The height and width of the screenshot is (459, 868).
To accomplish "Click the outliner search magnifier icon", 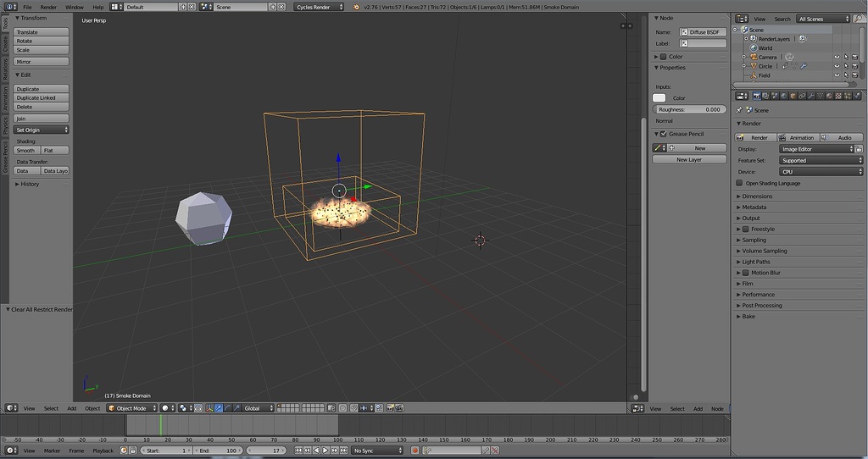I will [859, 19].
